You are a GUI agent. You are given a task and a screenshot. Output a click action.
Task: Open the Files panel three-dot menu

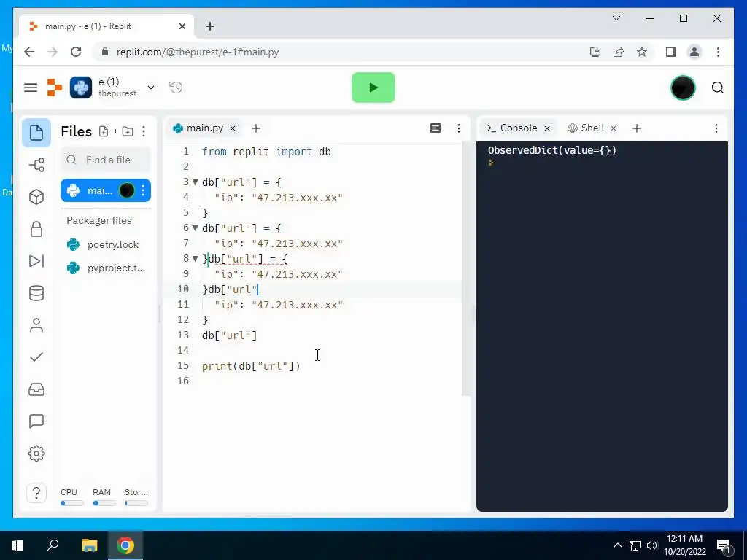(144, 131)
